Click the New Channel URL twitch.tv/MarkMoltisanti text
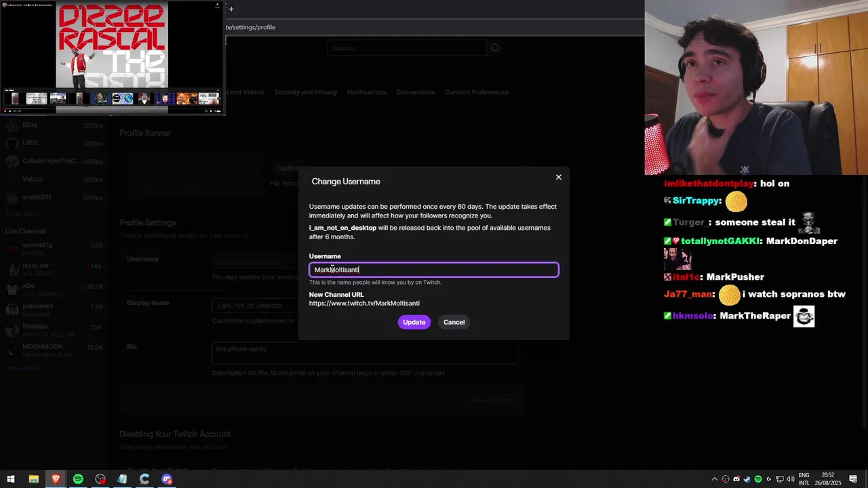The width and height of the screenshot is (868, 488). [x=364, y=303]
